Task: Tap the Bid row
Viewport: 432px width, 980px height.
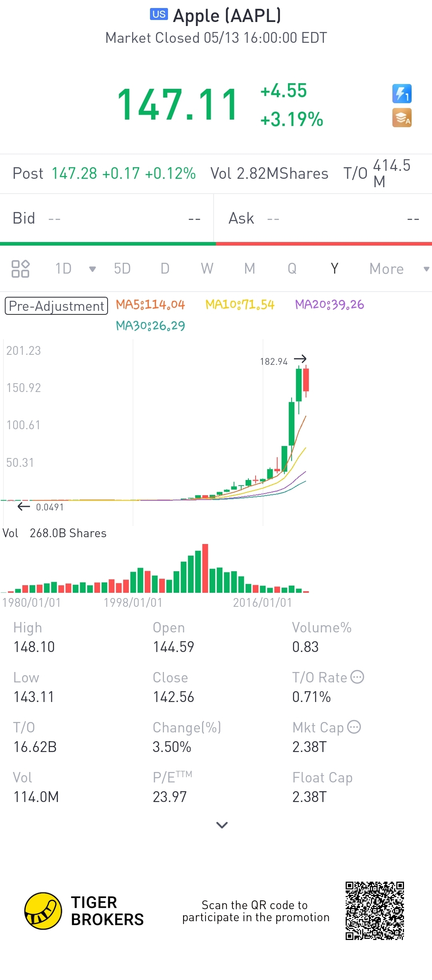Action: pos(106,218)
